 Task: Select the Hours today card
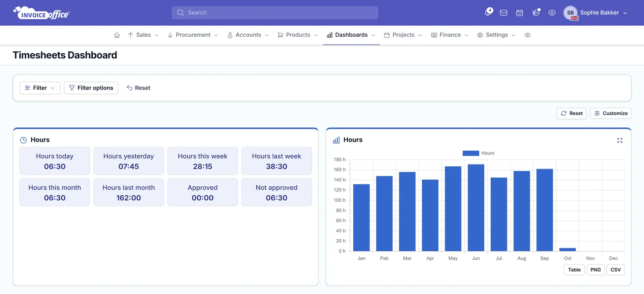point(55,161)
